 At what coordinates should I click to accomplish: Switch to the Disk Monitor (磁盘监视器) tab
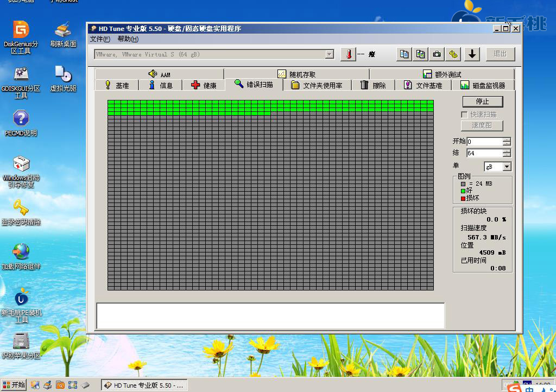pos(483,85)
